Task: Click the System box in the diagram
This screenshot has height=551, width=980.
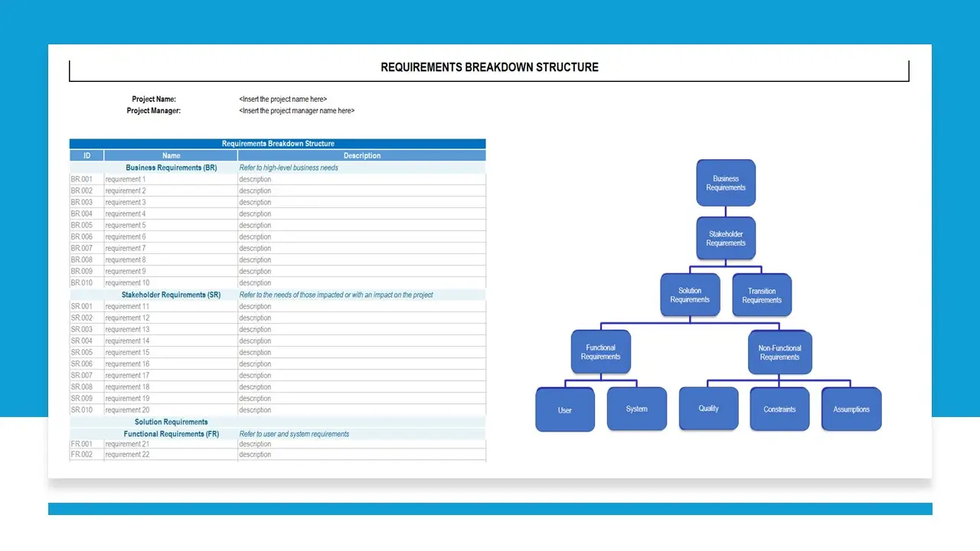Action: (x=636, y=409)
